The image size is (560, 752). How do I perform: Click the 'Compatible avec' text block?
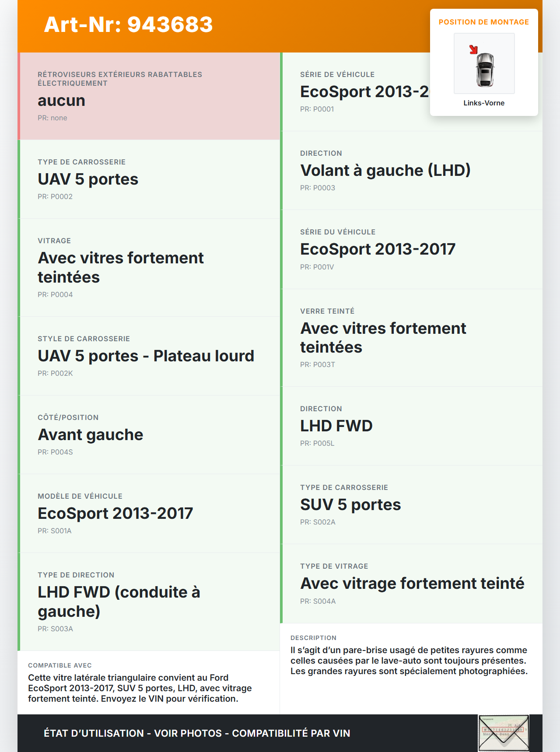[140, 688]
